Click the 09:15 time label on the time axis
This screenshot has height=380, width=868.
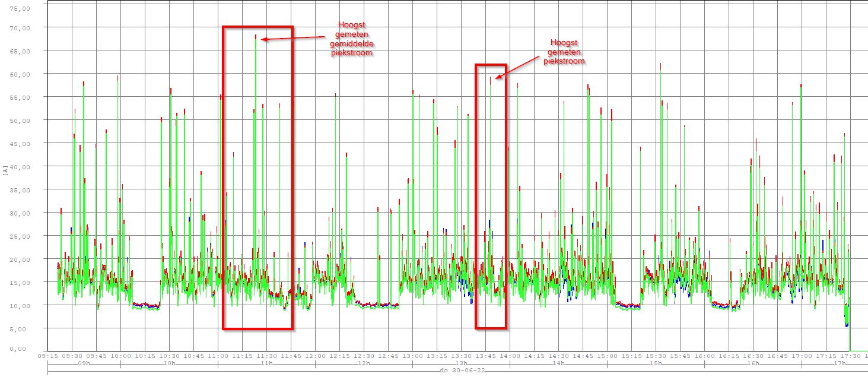click(x=47, y=356)
